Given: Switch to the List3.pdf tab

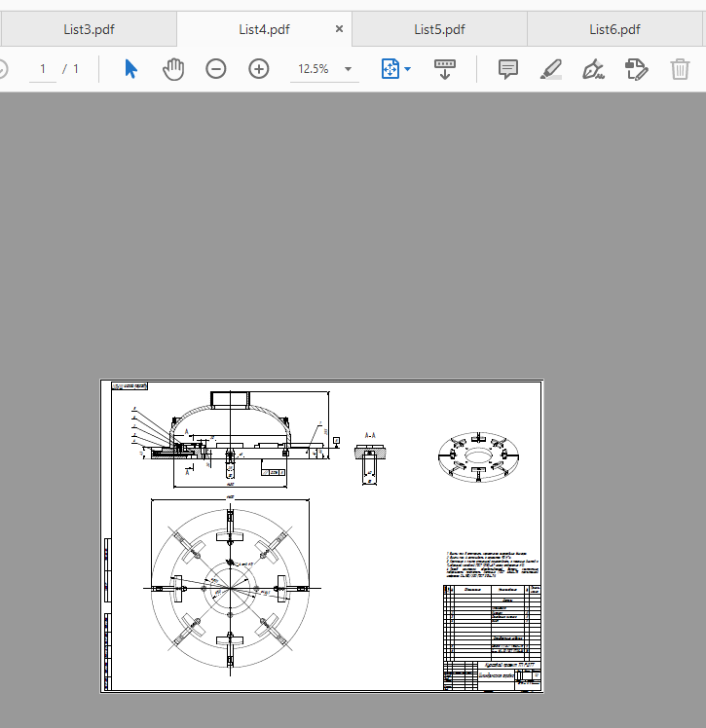Looking at the screenshot, I should click(x=90, y=29).
